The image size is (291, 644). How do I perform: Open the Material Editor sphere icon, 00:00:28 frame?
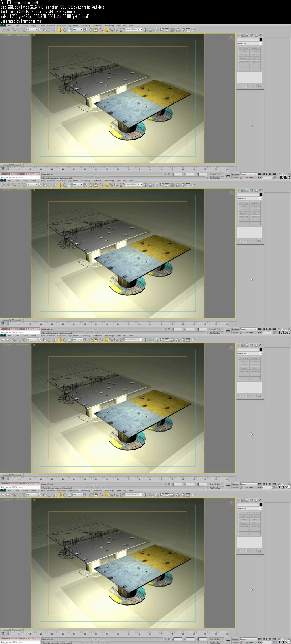point(178,185)
